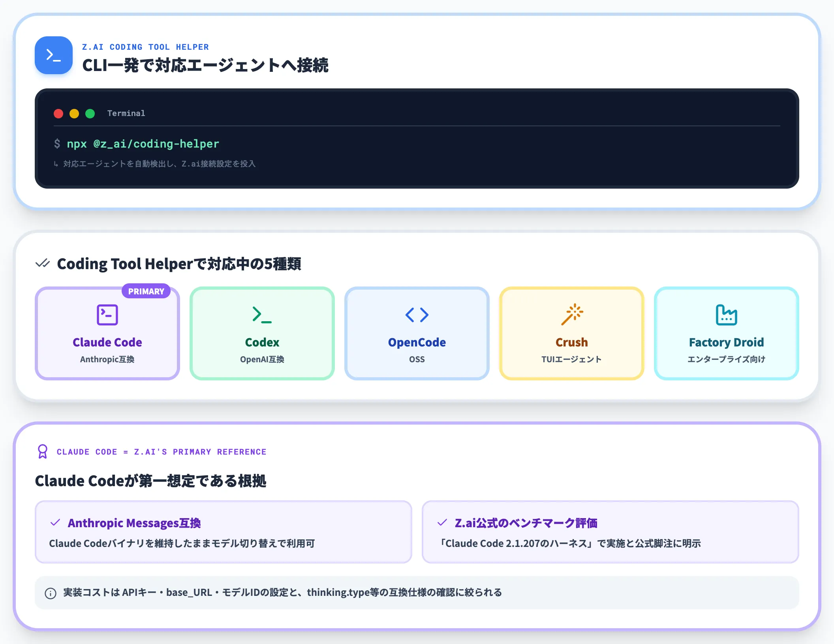Image resolution: width=834 pixels, height=644 pixels.
Task: Click the note 実装コストは APIキー・base_URL
Action: coord(282,593)
